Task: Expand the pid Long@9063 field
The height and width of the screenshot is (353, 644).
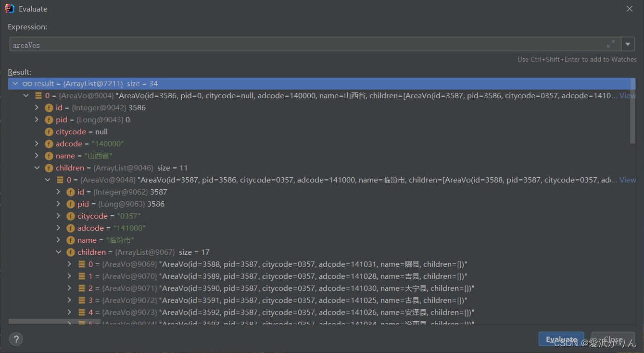Action: point(59,204)
